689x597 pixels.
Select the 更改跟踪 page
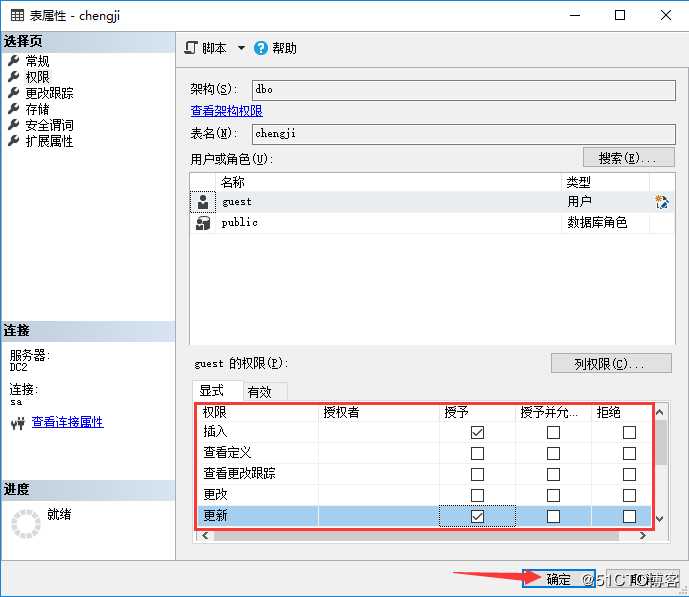click(49, 93)
